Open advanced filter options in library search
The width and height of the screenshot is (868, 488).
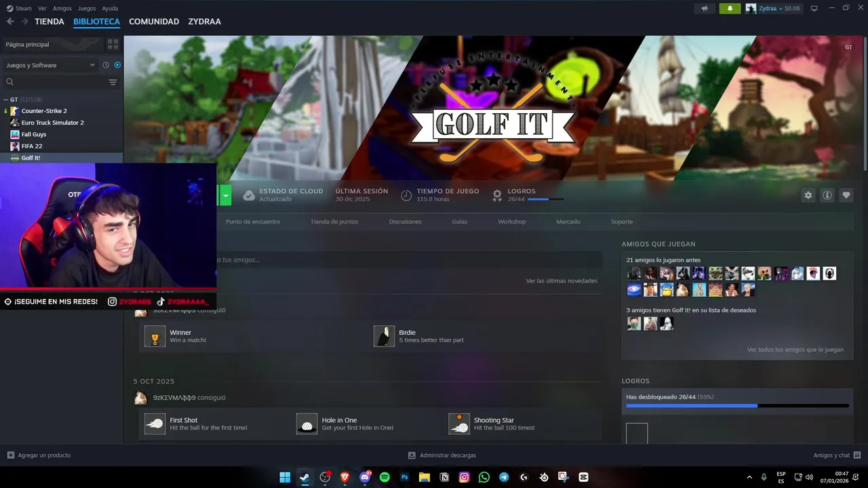pos(113,82)
